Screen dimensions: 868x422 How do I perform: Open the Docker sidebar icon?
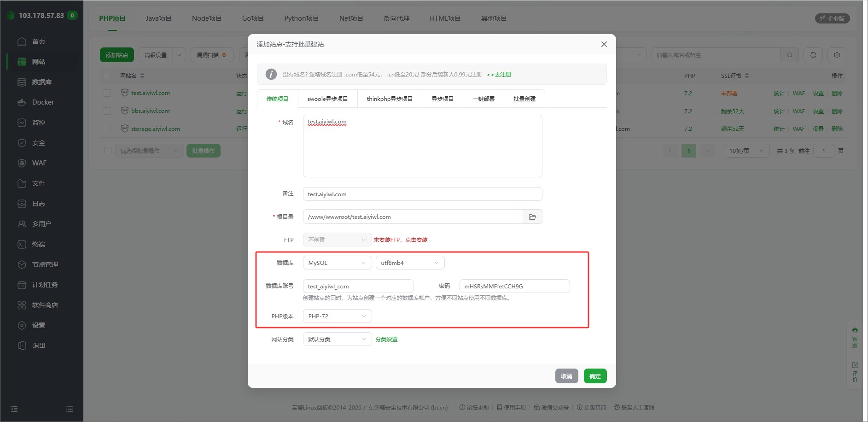coord(22,102)
